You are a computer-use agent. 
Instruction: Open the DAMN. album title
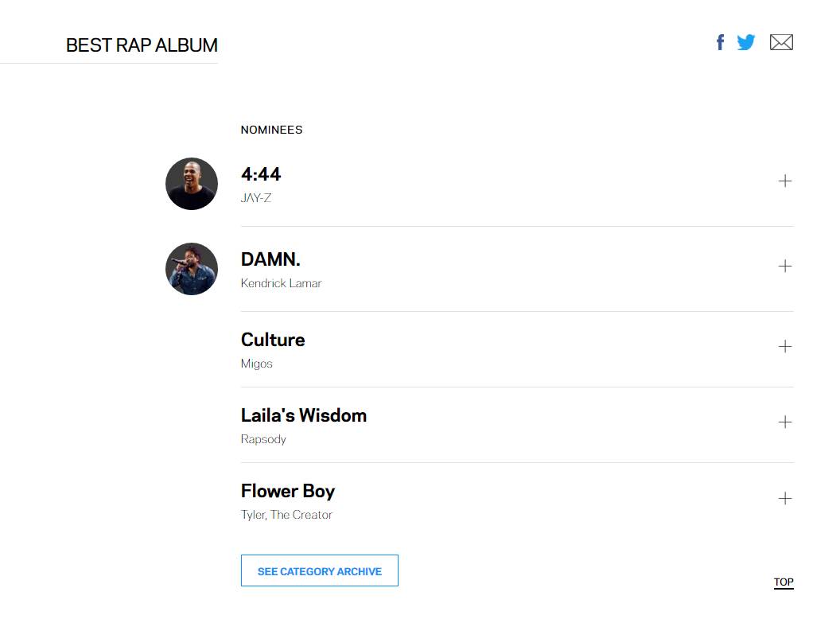270,259
